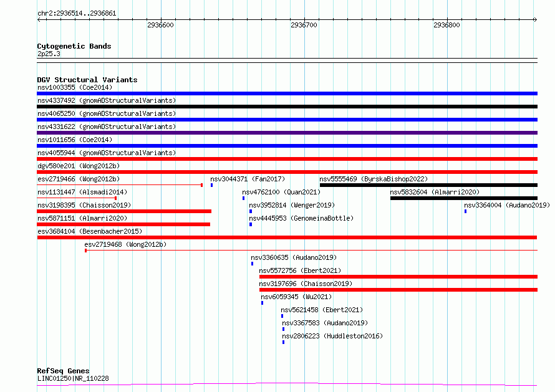Click red bar under nsv3197696
Screen dimensions: 555x392
tap(398, 290)
